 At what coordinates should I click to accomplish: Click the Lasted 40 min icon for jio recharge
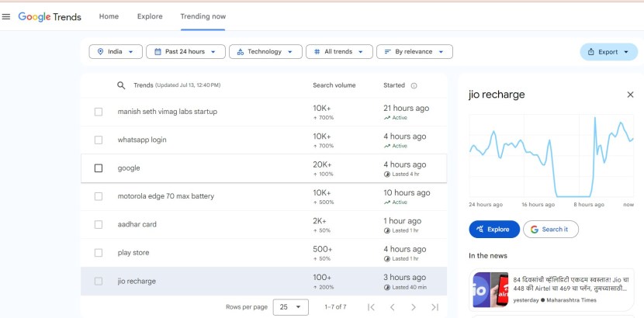tap(387, 287)
